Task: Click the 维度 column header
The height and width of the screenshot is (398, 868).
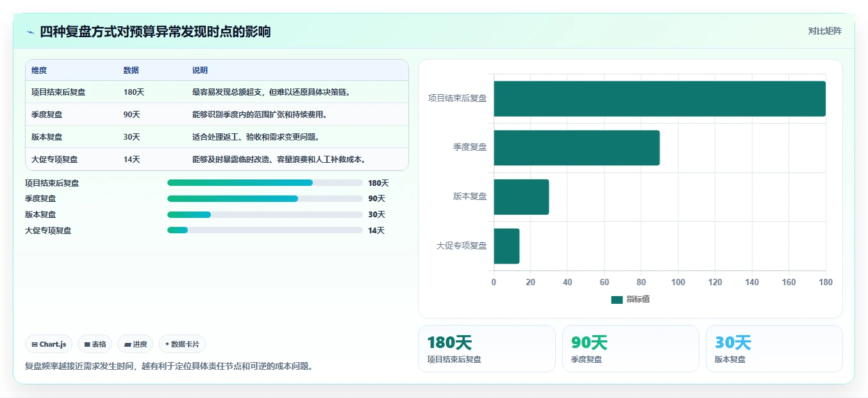Action: point(39,70)
